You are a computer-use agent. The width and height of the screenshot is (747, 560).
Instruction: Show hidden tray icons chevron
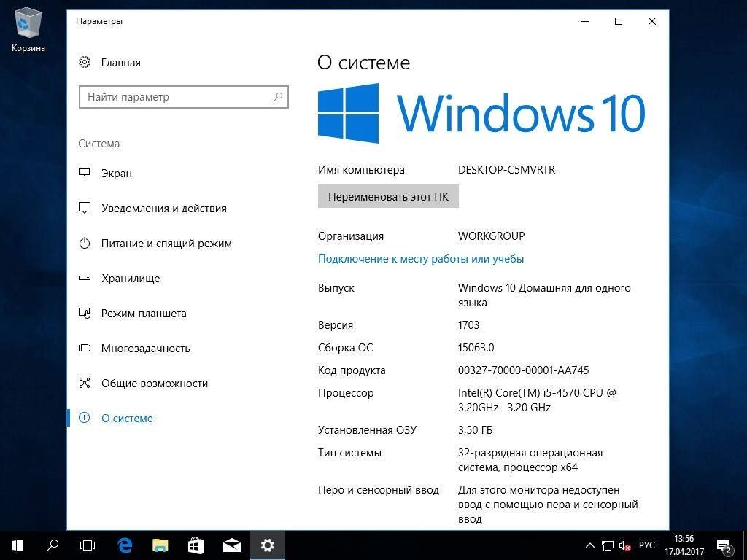pos(589,545)
